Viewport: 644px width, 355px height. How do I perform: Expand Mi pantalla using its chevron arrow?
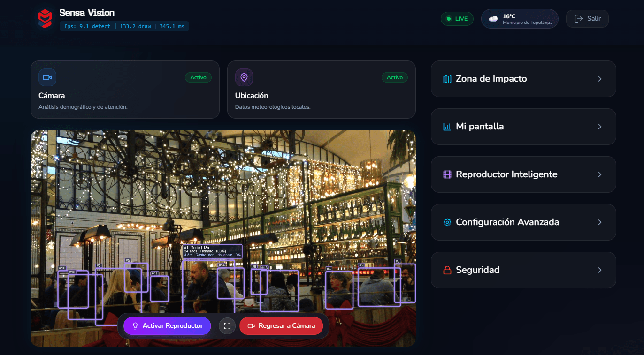(599, 127)
